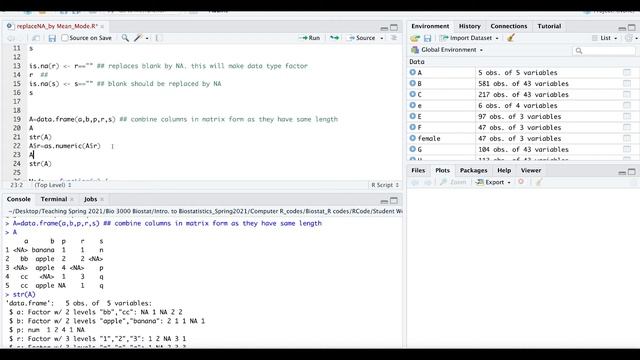This screenshot has width=640, height=360.
Task: Save workspace in Environment pane
Action: coord(427,38)
